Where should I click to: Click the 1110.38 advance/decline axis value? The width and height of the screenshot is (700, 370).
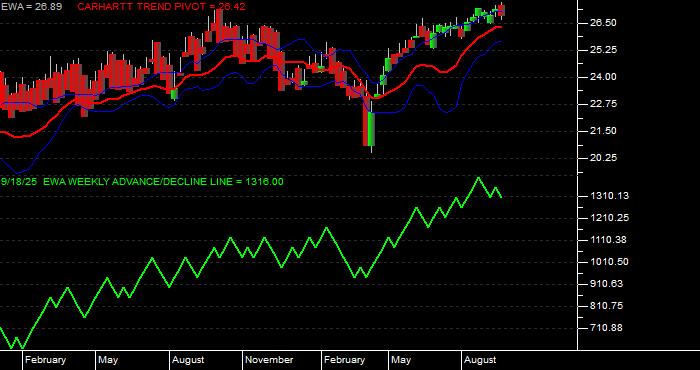click(609, 240)
